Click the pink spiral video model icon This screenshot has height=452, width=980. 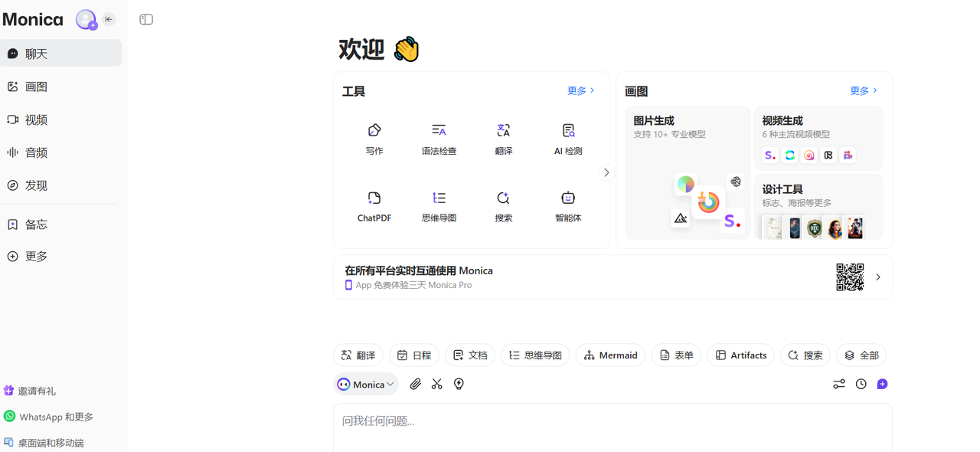[x=809, y=155]
